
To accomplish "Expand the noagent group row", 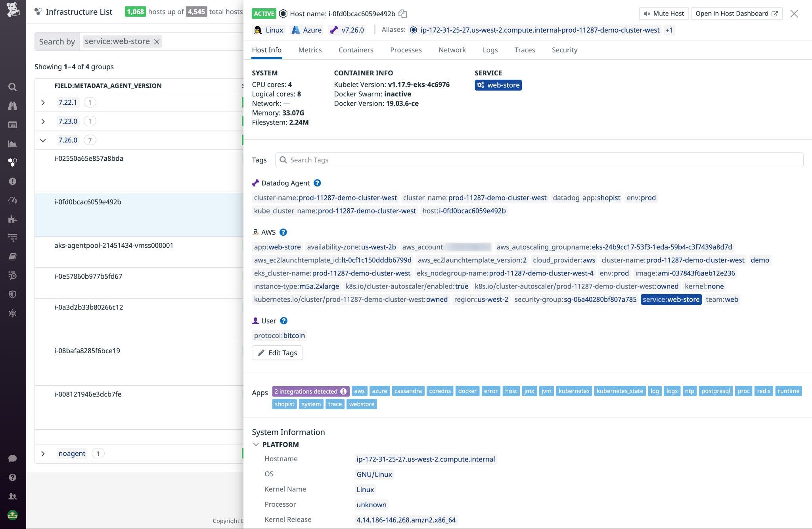I will pos(43,453).
